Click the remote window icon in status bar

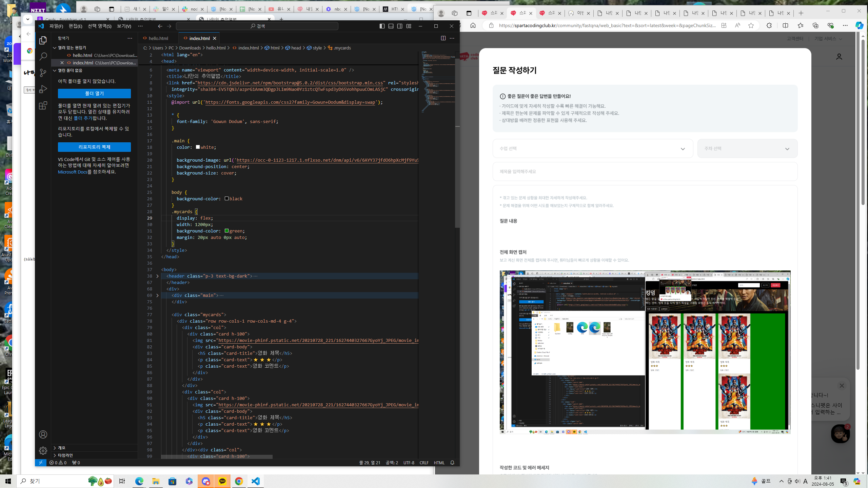click(x=40, y=463)
